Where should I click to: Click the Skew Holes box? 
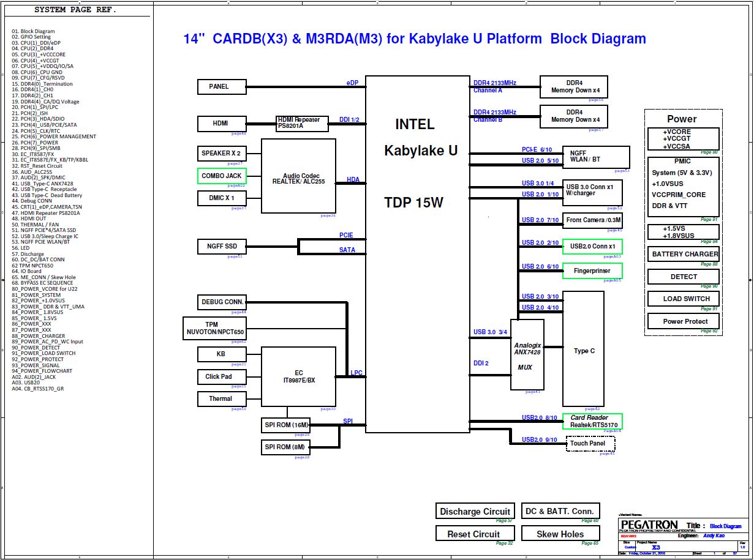(560, 534)
